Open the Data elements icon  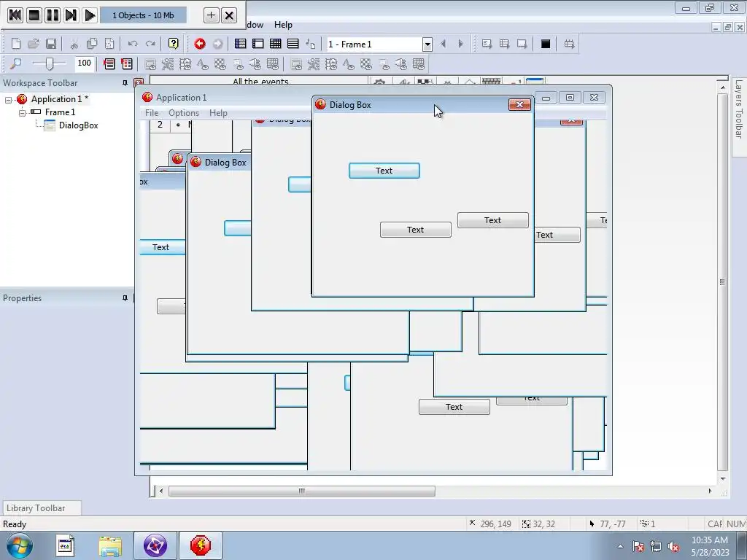tap(311, 44)
